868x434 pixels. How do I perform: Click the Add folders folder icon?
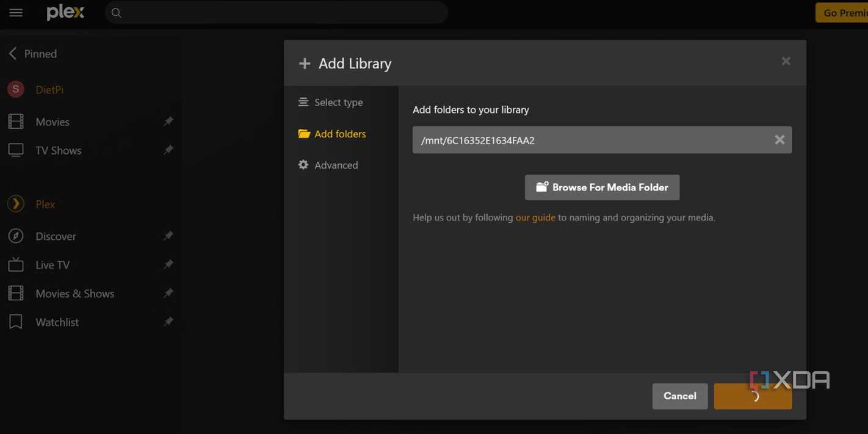tap(304, 134)
